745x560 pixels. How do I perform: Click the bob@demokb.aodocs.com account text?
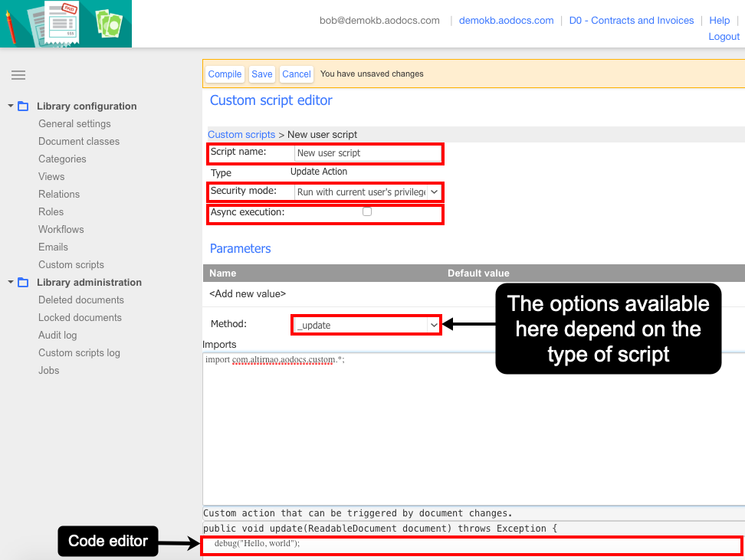[x=379, y=21]
